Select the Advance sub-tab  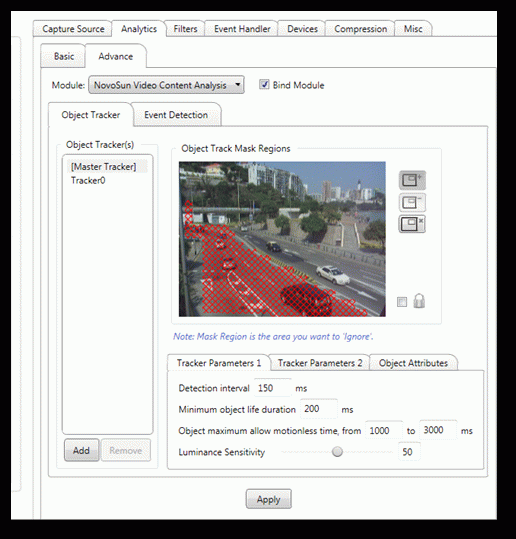(116, 56)
